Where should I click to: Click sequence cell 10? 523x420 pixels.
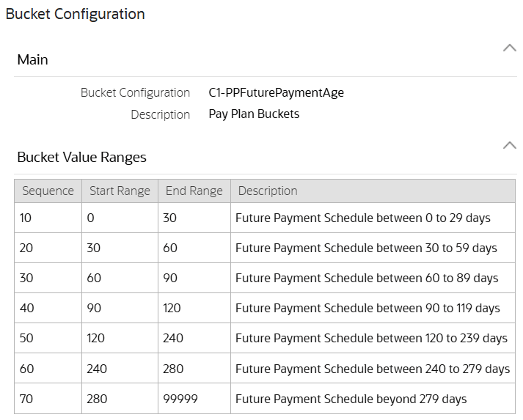(x=48, y=218)
